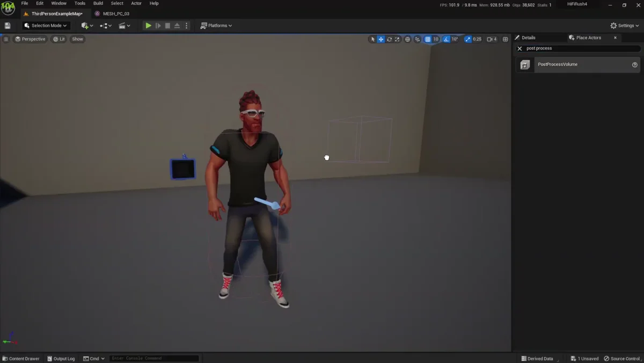This screenshot has height=363, width=644.
Task: Switch to the Details panel tab
Action: [529, 38]
